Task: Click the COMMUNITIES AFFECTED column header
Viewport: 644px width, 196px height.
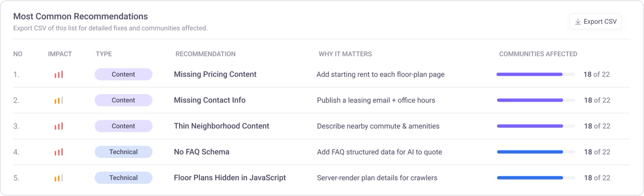Action: click(x=538, y=54)
